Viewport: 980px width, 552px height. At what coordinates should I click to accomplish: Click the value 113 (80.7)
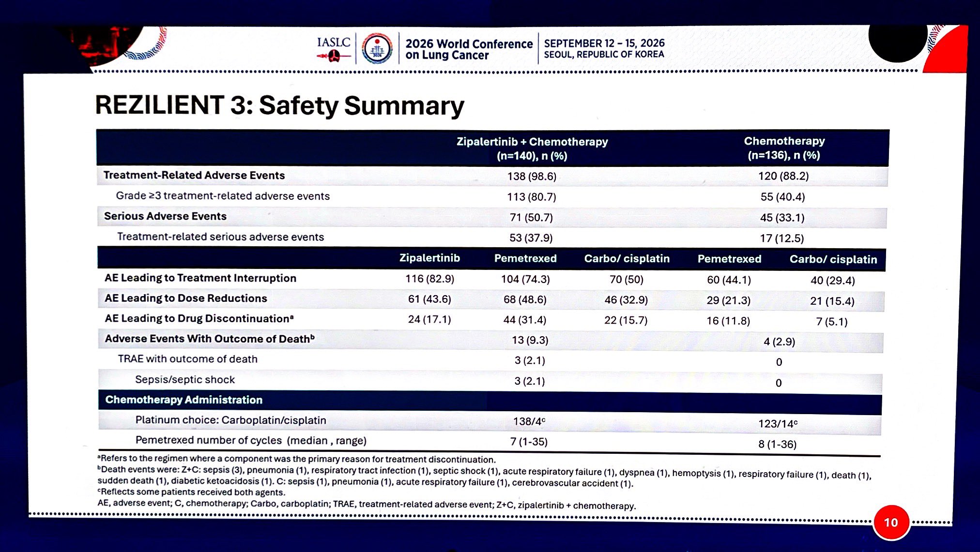pos(532,197)
